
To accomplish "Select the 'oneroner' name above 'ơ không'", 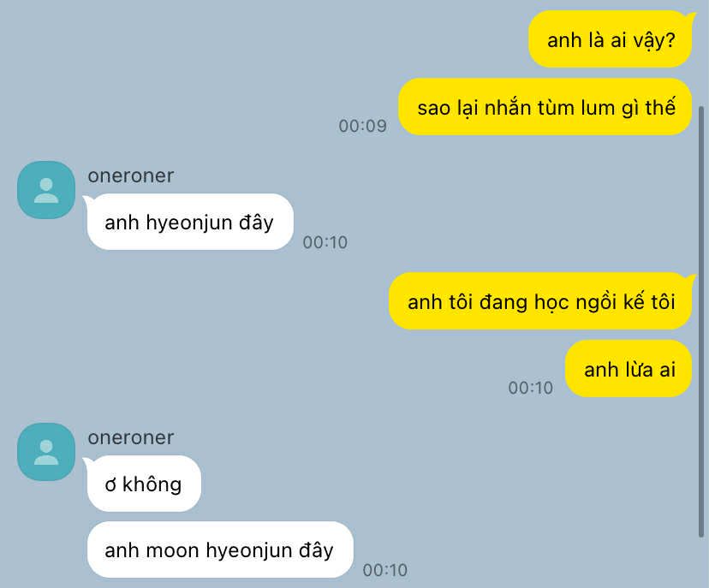I will [131, 437].
